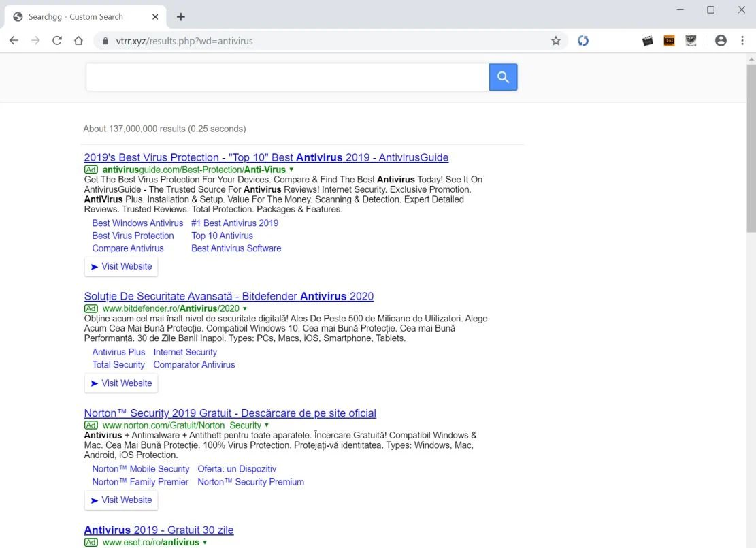Click the 'About 137,000,000 results' text
Viewport: 756px width, 548px height.
[x=165, y=129]
